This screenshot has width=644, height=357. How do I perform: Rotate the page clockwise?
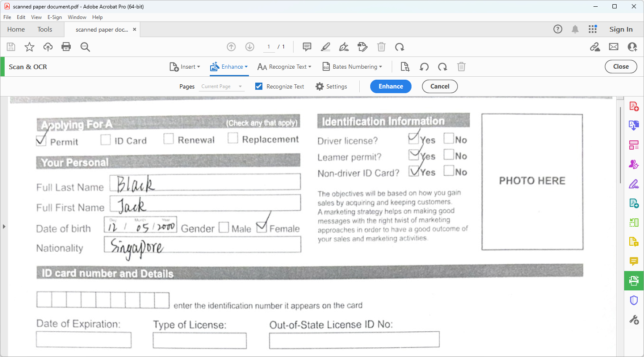tap(442, 67)
